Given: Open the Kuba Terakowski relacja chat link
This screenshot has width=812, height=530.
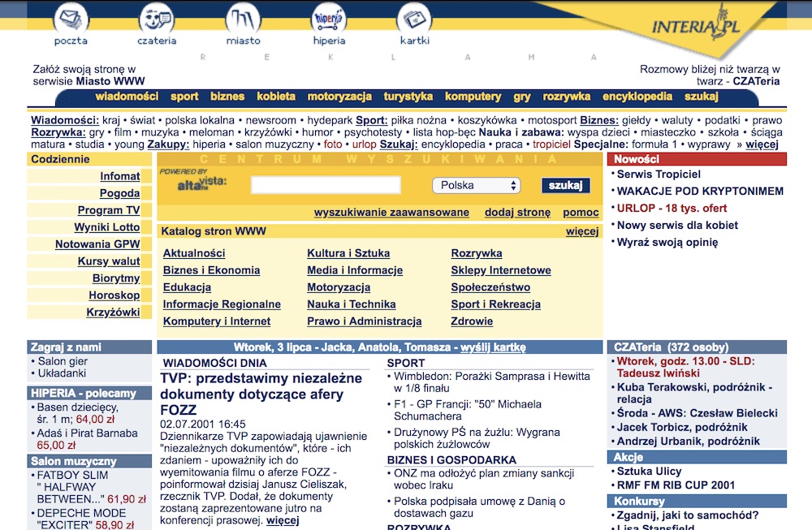Looking at the screenshot, I should tap(694, 393).
